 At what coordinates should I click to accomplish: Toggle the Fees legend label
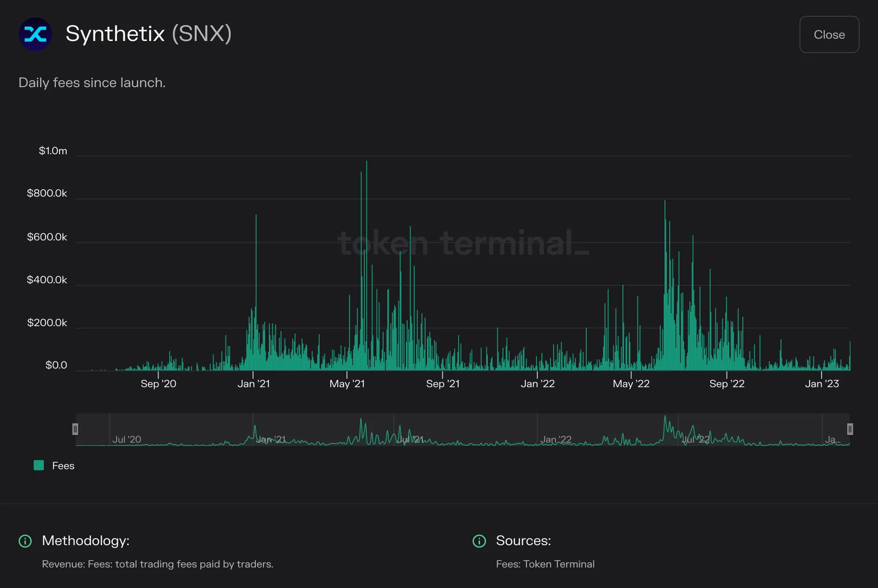(63, 466)
